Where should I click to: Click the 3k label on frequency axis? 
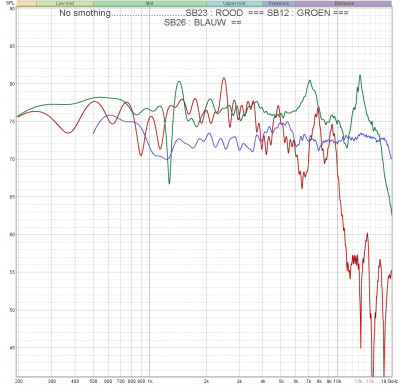[240, 381]
